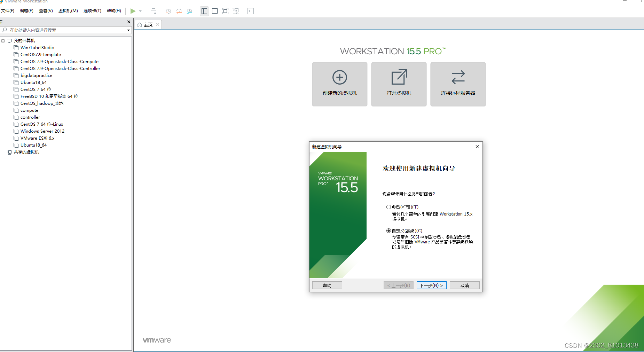Viewport: 644px width, 352px height.
Task: Select CentOS_hadoop_本地 VM
Action: point(42,103)
